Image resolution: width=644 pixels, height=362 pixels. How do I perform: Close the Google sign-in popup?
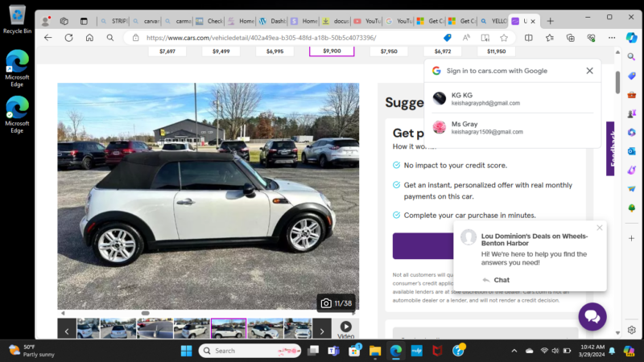click(x=589, y=71)
